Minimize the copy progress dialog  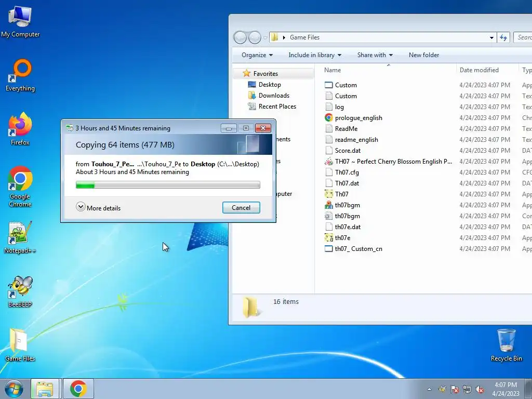click(x=229, y=128)
